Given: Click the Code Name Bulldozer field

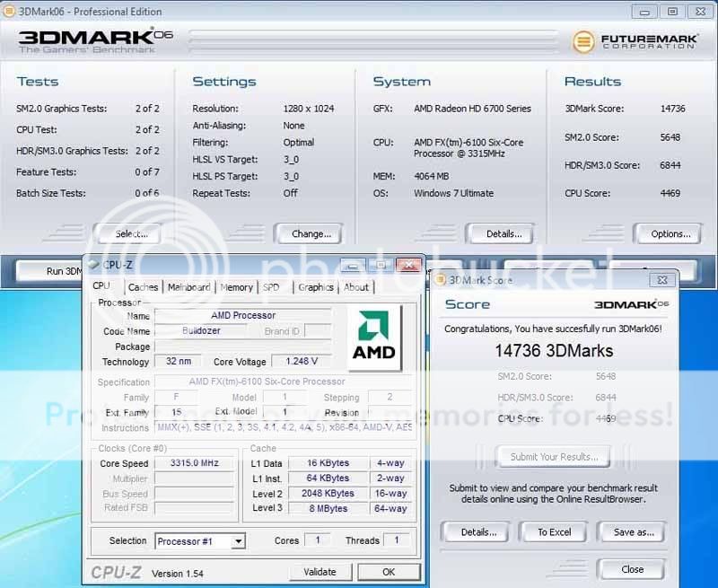Looking at the screenshot, I should pyautogui.click(x=200, y=330).
